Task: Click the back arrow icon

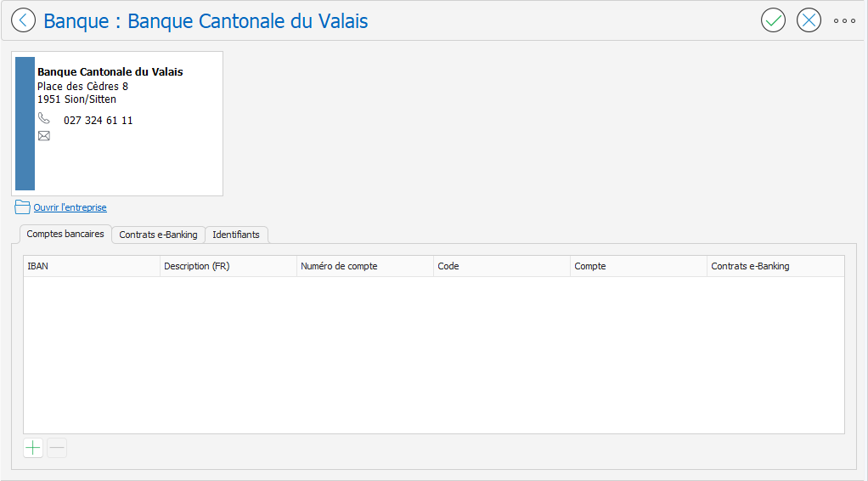Action: 23,20
